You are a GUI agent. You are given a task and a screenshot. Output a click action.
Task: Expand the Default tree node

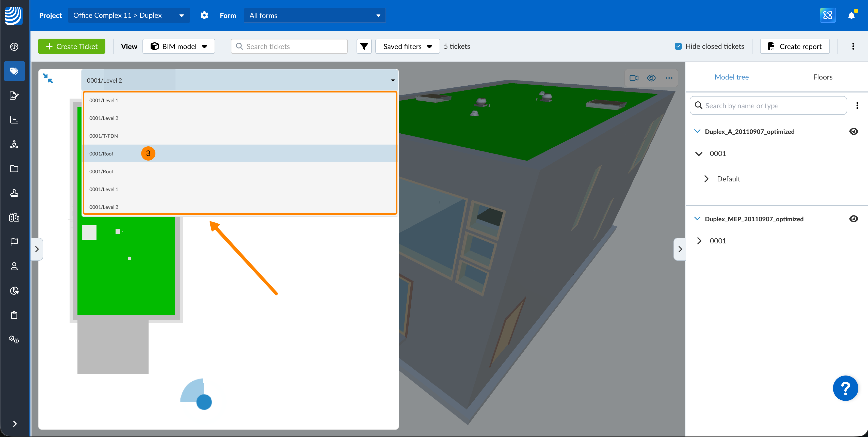[x=706, y=179]
